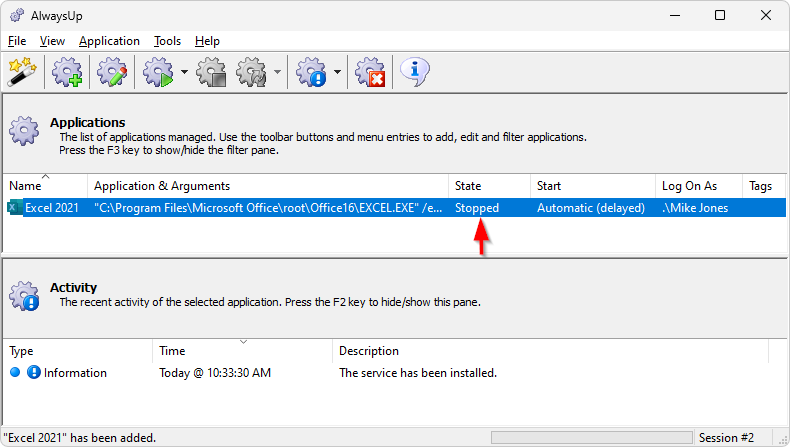
Task: Sort activity by Type column
Action: point(78,351)
